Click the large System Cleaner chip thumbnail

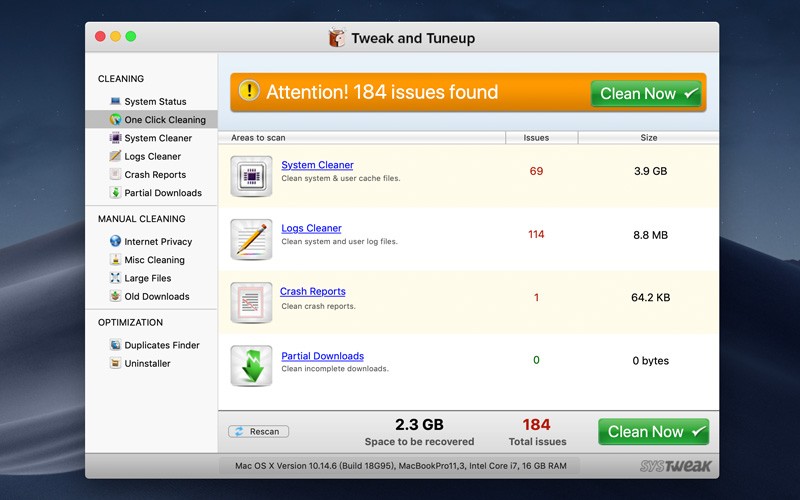[x=251, y=176]
